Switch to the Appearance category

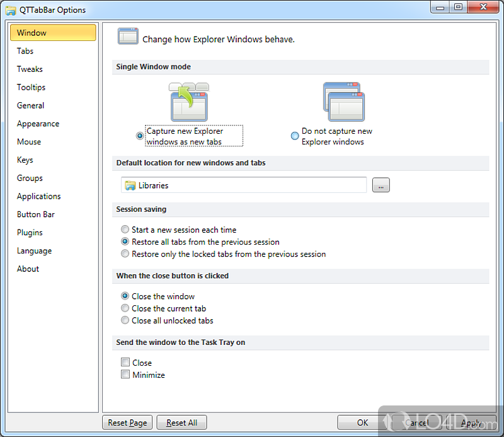(x=38, y=124)
